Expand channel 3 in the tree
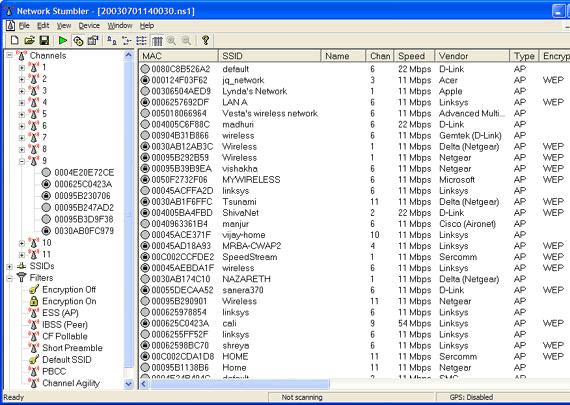The image size is (570, 405). pos(22,91)
